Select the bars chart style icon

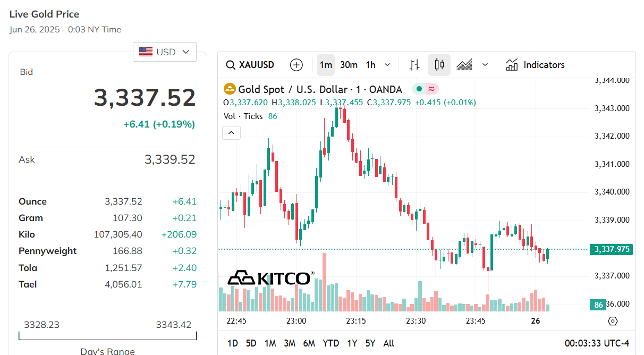[x=415, y=65]
